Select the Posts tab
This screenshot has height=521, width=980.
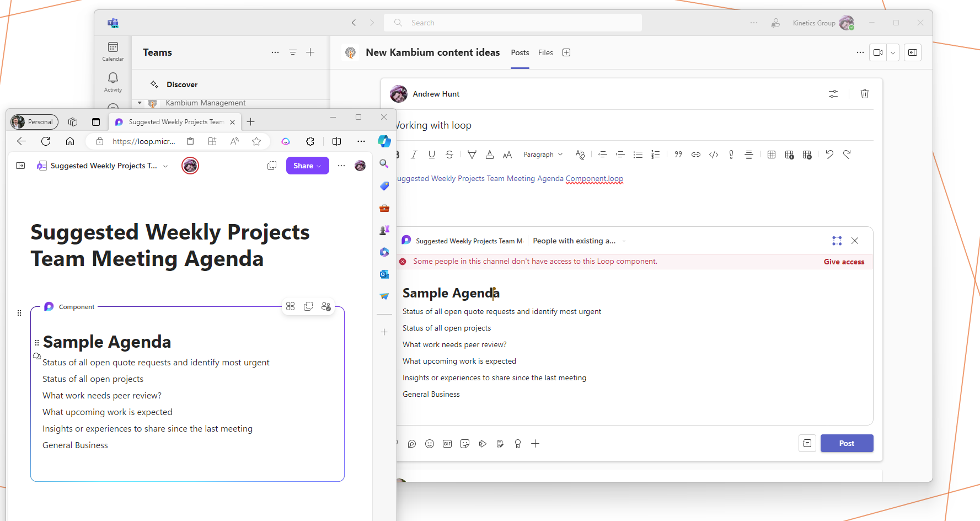[520, 52]
